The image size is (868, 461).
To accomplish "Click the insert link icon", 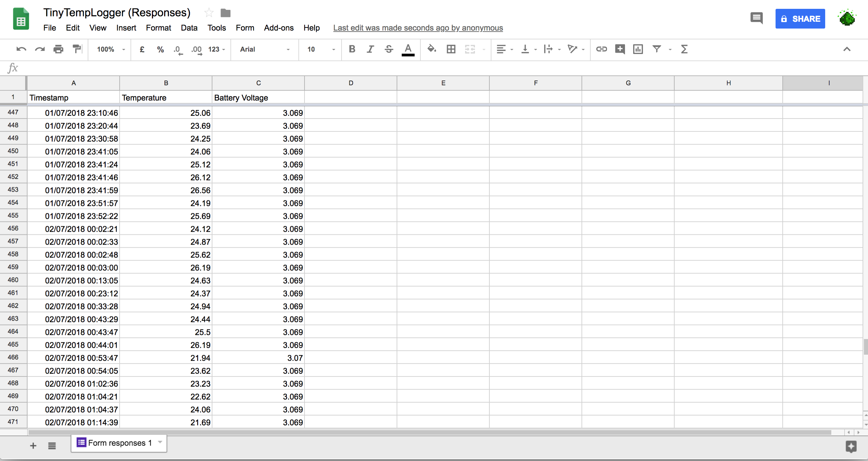I will coord(601,49).
